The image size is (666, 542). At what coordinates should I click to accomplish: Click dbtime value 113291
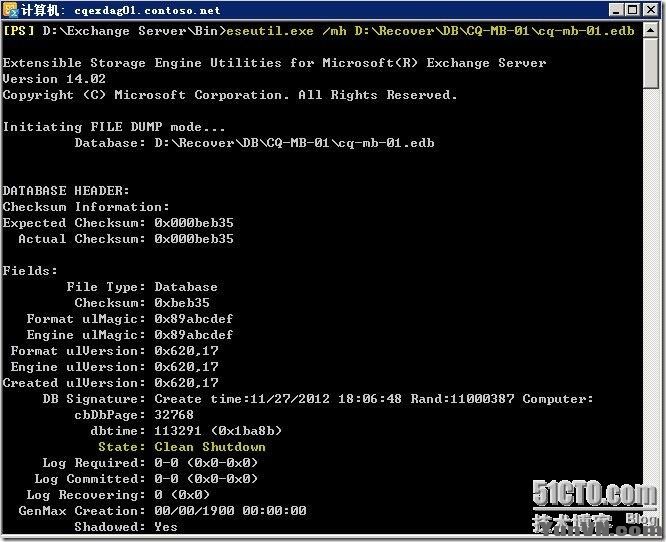point(178,431)
